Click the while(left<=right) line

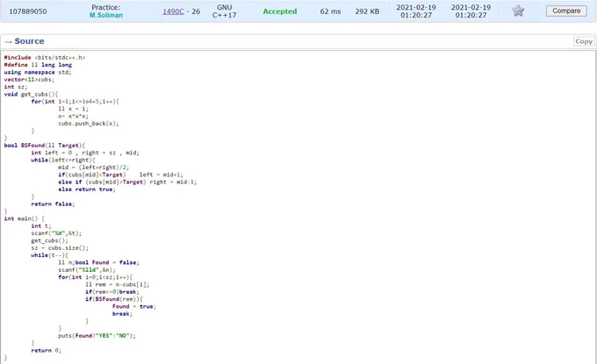point(63,160)
